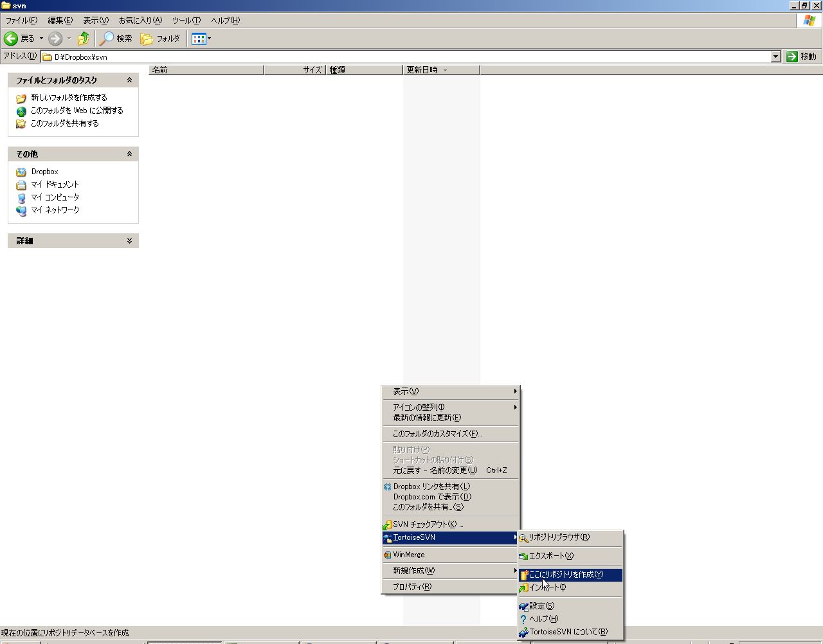Image resolution: width=823 pixels, height=644 pixels.
Task: Open the お気に入り(A) menu
Action: click(140, 21)
